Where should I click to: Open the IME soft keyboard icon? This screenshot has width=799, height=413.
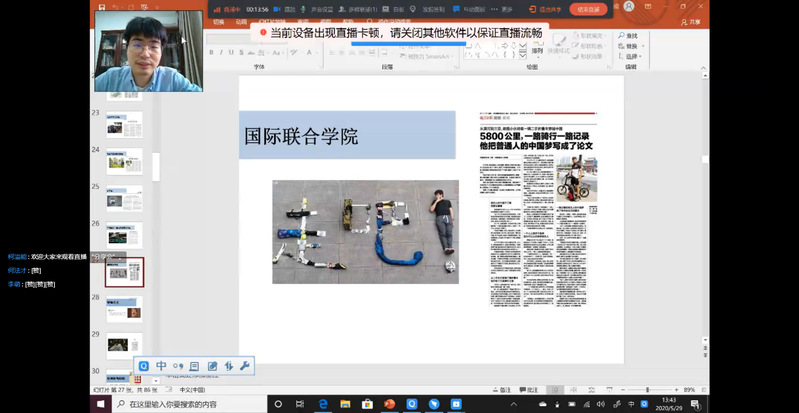click(x=195, y=366)
